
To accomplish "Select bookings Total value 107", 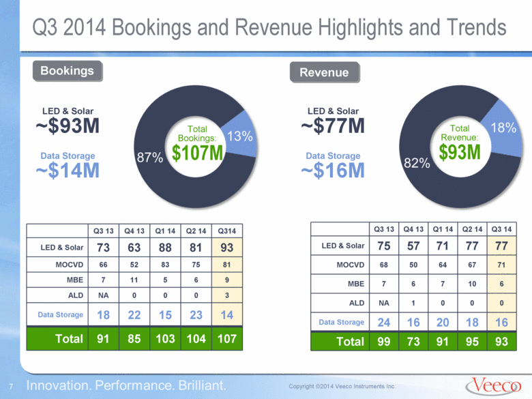I will [227, 338].
